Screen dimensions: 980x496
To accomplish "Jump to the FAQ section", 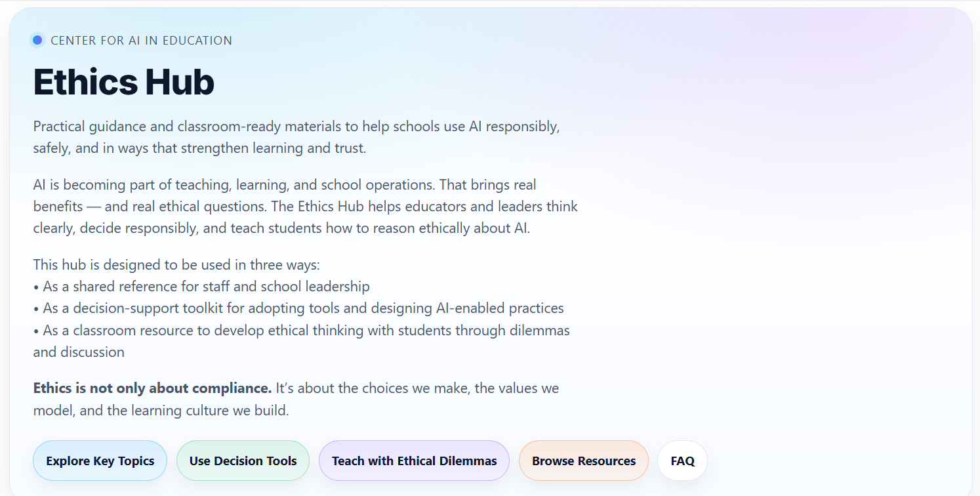I will [682, 461].
